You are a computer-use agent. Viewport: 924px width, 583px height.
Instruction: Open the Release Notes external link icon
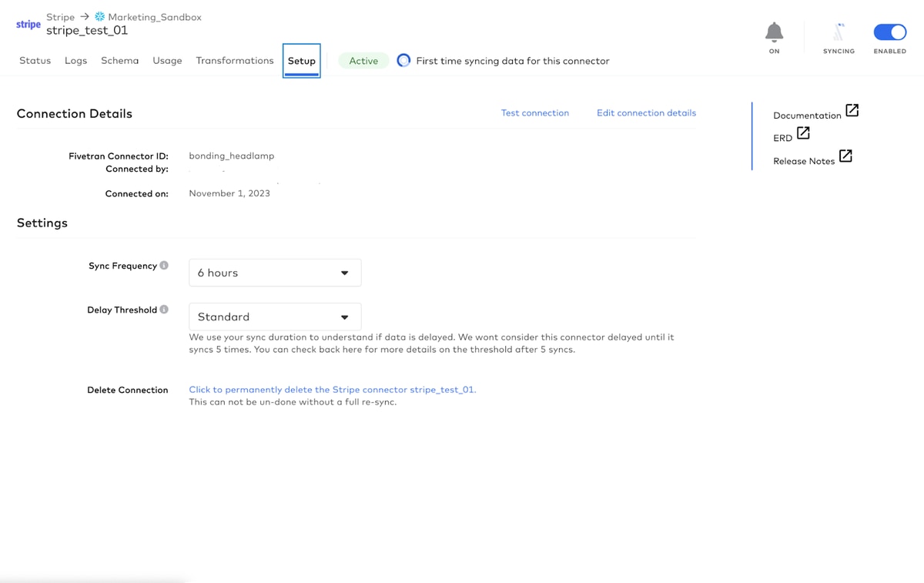click(x=845, y=156)
